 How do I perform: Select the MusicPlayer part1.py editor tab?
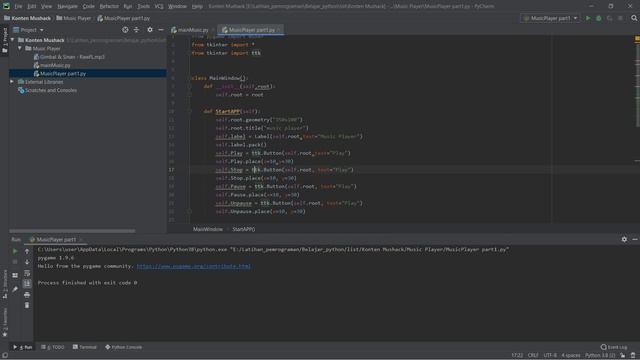point(251,30)
